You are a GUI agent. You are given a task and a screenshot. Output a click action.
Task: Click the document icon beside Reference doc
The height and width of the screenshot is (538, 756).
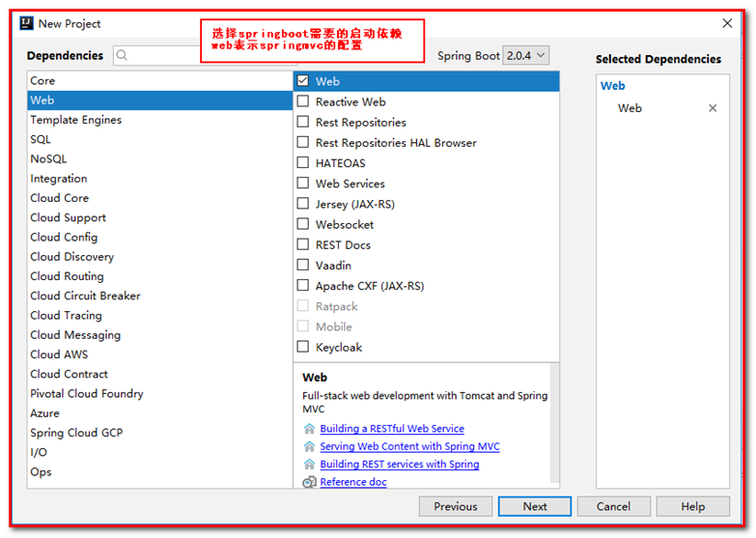(309, 482)
